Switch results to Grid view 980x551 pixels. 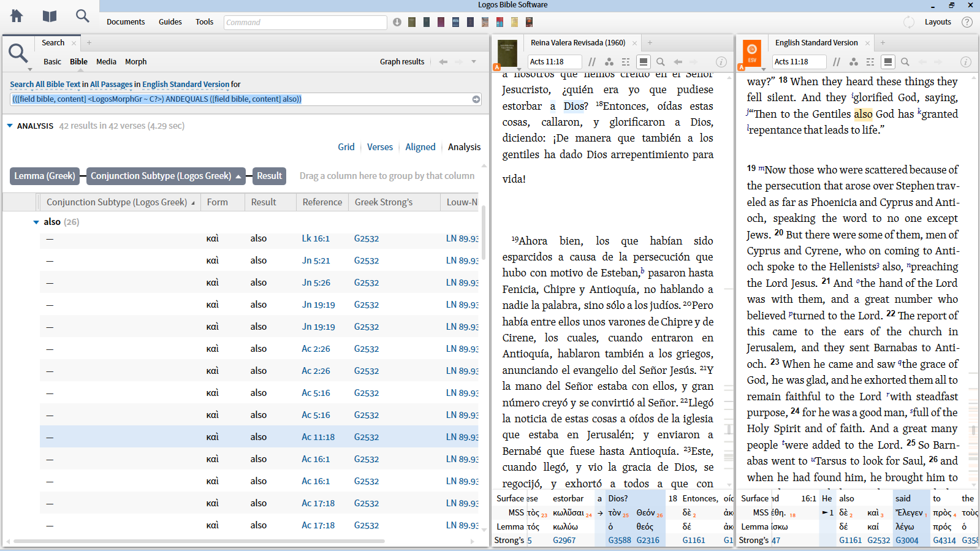(346, 147)
